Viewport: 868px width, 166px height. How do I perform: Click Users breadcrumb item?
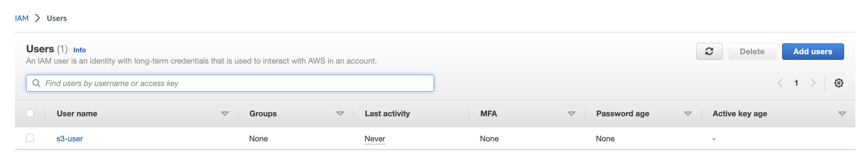coord(57,18)
